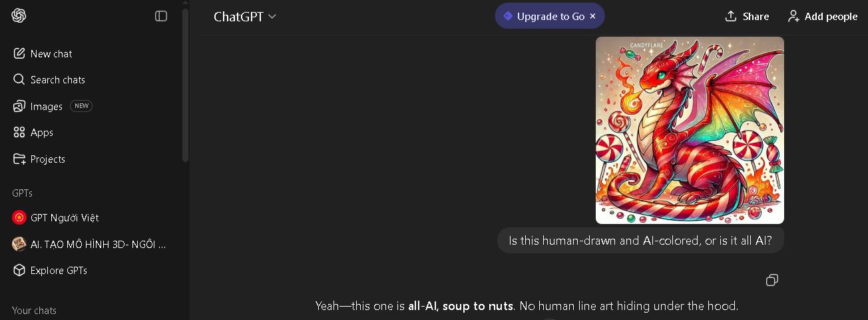
Task: Click the sidebar vertical scrollbar
Action: [186, 87]
